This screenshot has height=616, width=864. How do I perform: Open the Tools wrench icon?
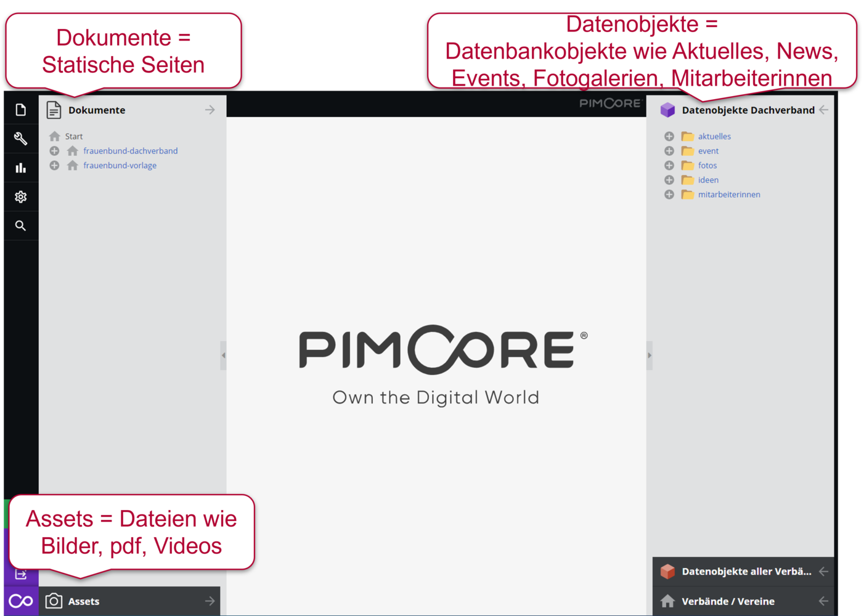(20, 139)
